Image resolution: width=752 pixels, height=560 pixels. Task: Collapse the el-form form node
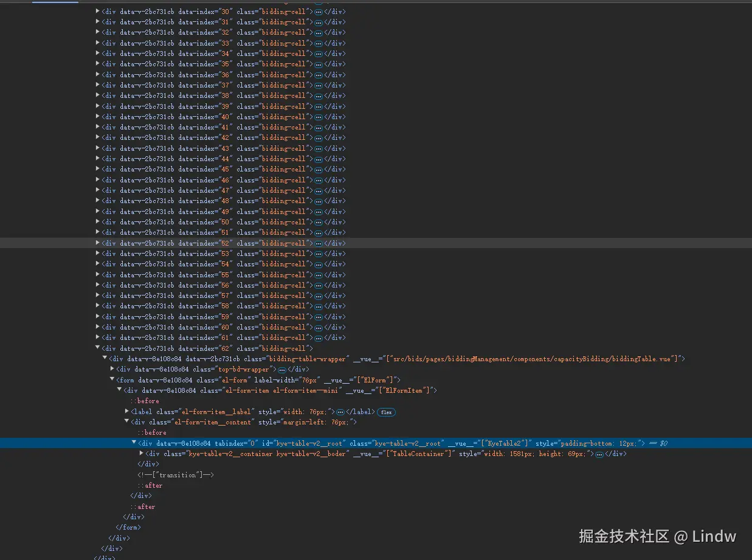pyautogui.click(x=112, y=380)
